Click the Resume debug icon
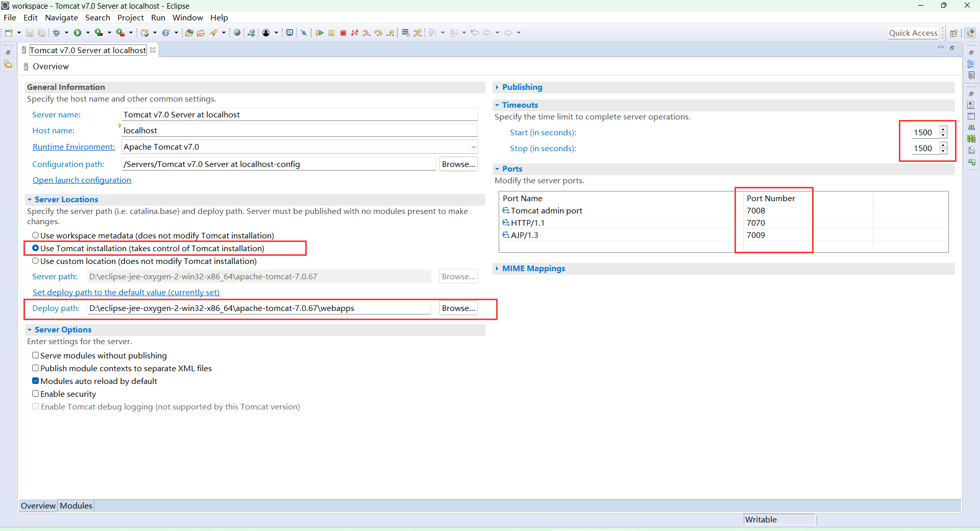 320,33
